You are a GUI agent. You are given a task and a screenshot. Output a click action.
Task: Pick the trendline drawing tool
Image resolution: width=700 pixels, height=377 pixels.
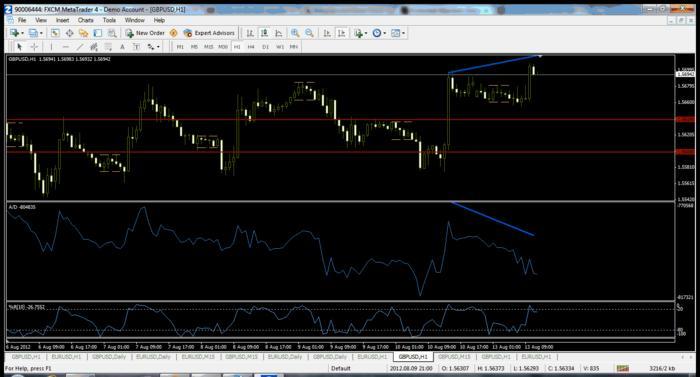80,46
